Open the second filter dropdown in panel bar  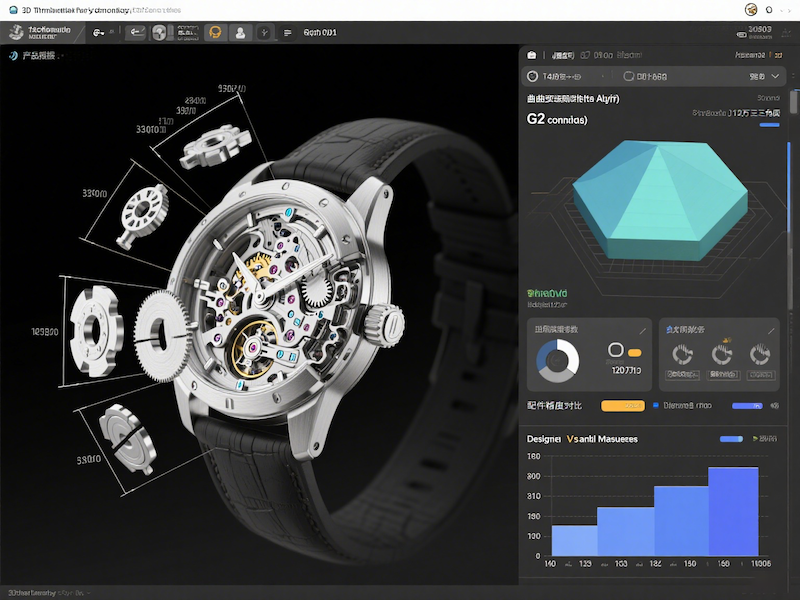pyautogui.click(x=645, y=76)
